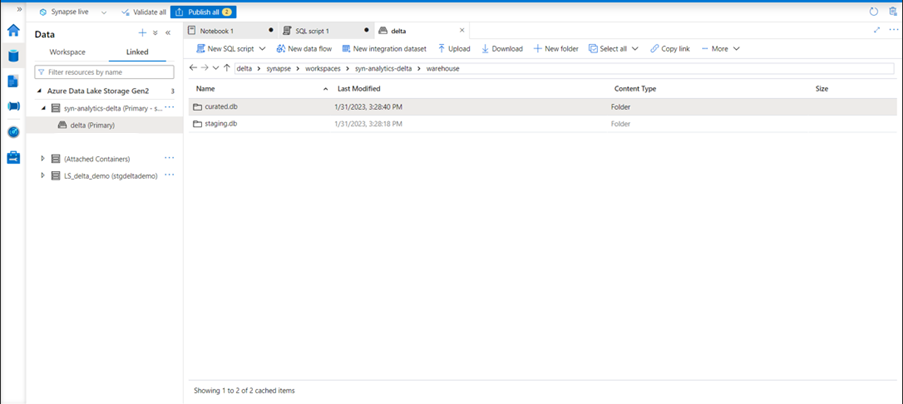Collapse the Data panel with double chevron
The width and height of the screenshot is (903, 404).
coord(168,33)
